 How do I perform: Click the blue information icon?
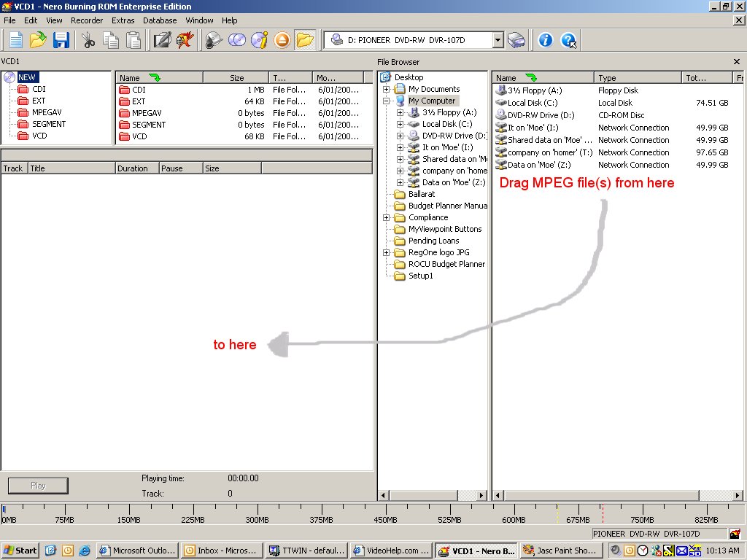point(545,40)
